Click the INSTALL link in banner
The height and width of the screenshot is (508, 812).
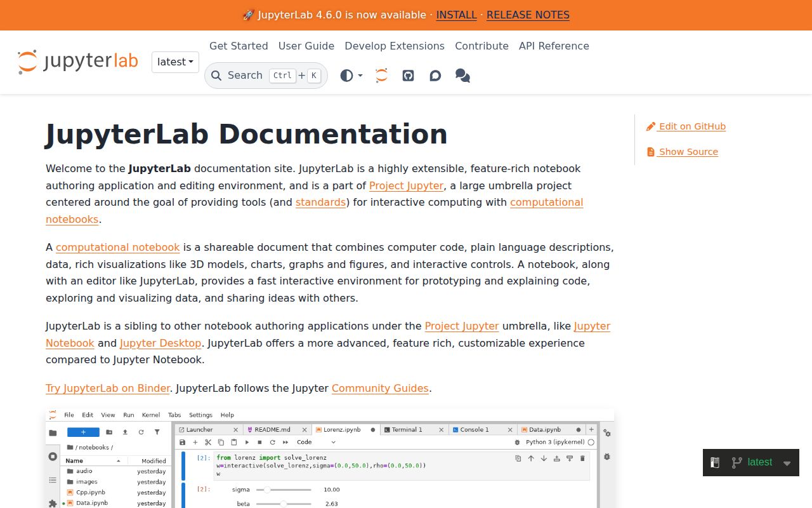point(456,15)
